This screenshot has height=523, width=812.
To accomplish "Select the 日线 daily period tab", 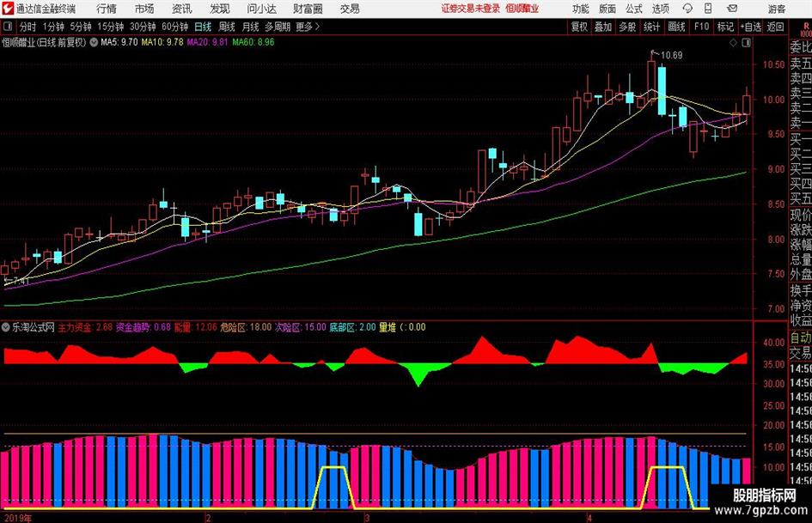I will pos(203,27).
